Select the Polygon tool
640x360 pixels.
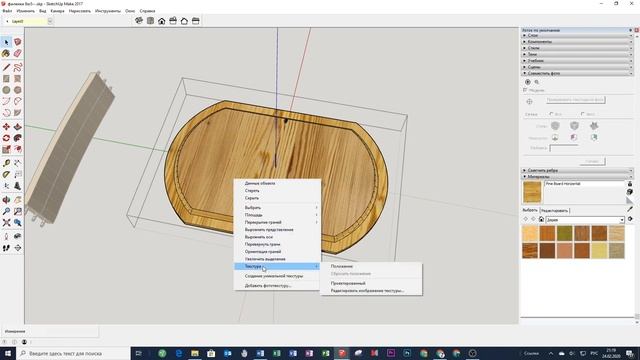pos(18,90)
